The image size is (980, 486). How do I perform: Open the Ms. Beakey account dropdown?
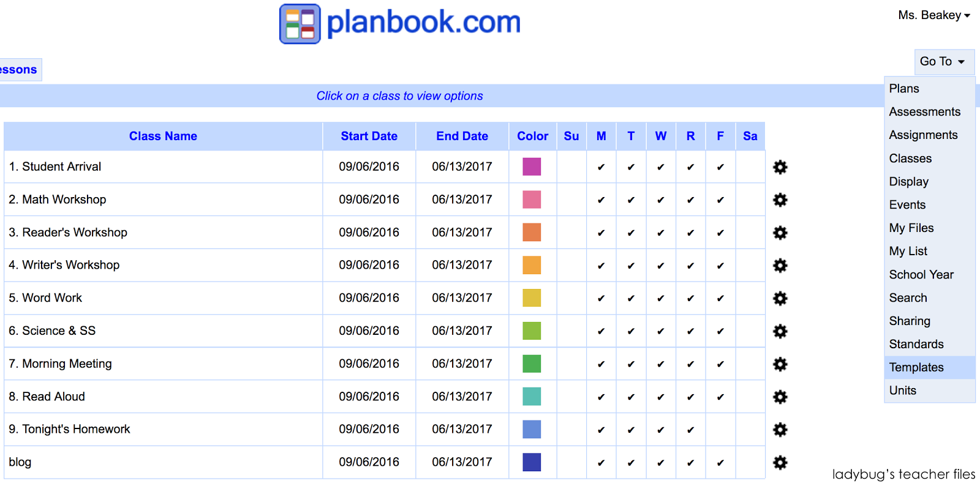(933, 15)
